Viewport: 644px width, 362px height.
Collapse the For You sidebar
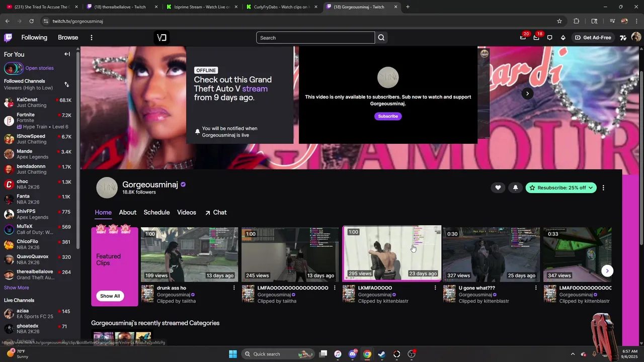(x=67, y=54)
